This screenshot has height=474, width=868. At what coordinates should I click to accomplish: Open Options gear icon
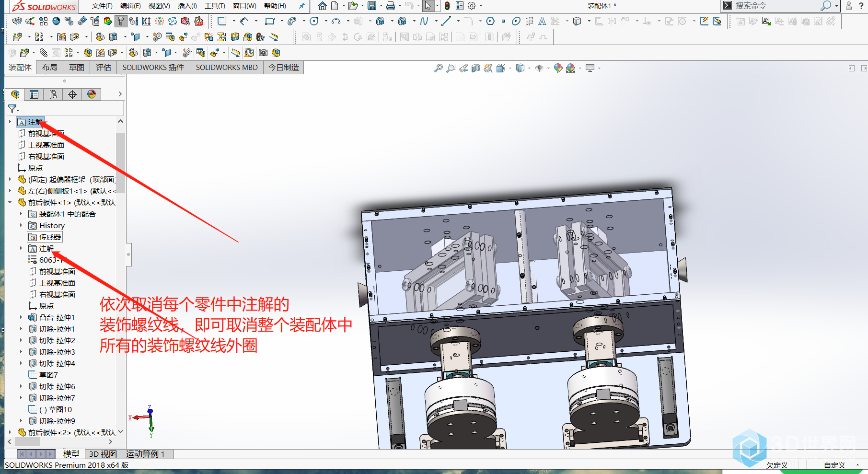coord(472,6)
